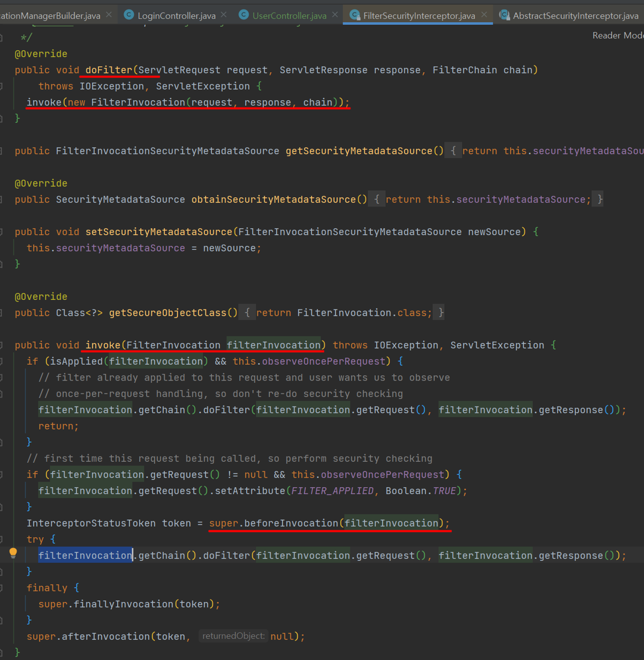Click the obtainSecurityMetadataSource method name
Screen dimensions: 644x660
point(274,199)
